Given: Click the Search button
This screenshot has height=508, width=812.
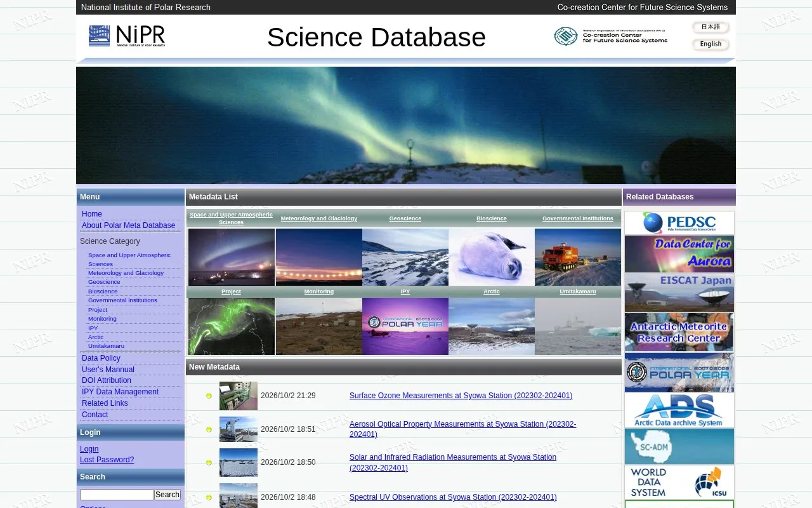Looking at the screenshot, I should [167, 495].
